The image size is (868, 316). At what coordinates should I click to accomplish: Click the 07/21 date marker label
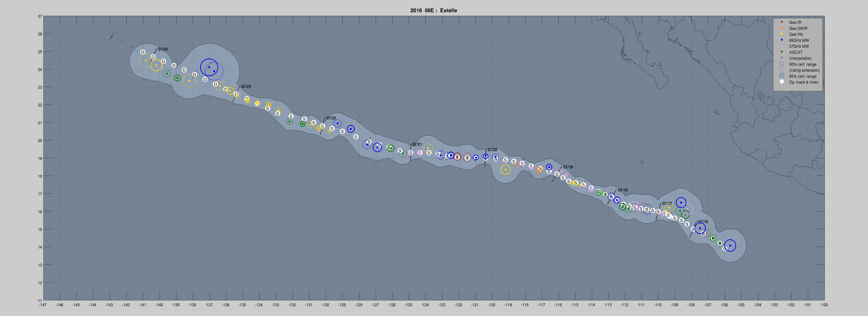[x=417, y=144]
